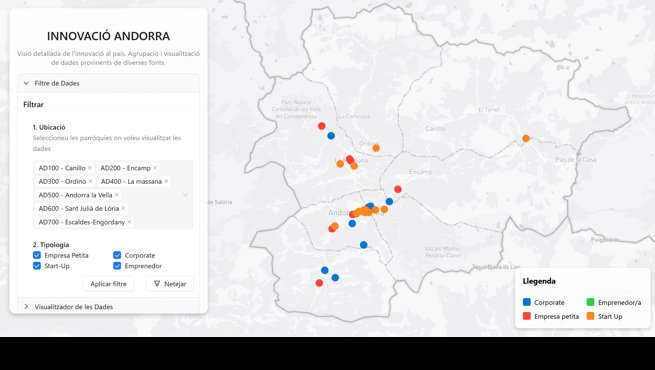Screen dimensions: 655x370
Task: Click the green Emprenedor/a legend swatch
Action: tap(590, 302)
